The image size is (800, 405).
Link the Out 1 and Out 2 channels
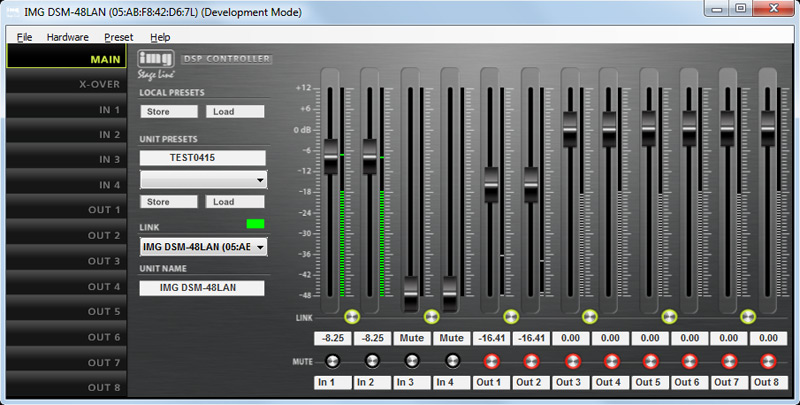[x=511, y=317]
